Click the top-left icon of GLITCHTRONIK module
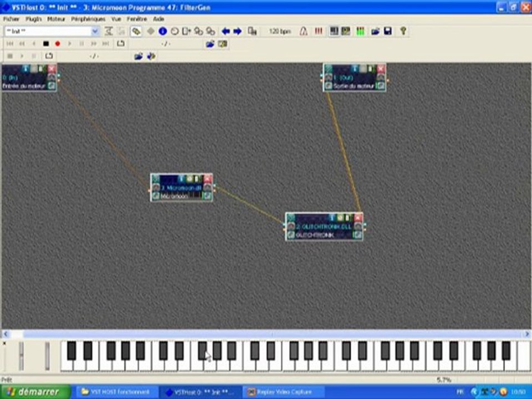The width and height of the screenshot is (532, 399). 291,217
